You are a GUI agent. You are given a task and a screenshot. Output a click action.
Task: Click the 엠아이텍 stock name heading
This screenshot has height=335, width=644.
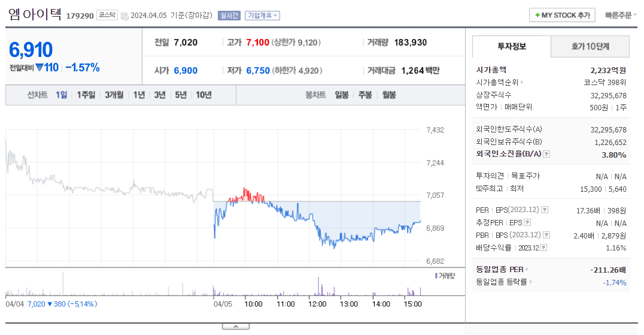(35, 14)
